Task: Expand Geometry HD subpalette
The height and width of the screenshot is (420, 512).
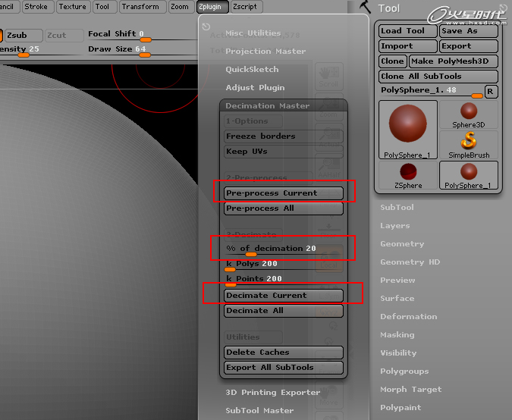Action: point(410,262)
